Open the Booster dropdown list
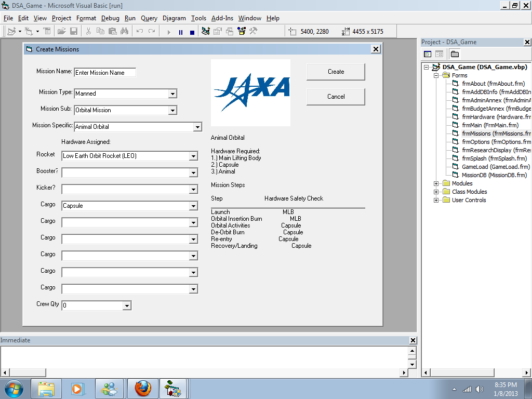The height and width of the screenshot is (399, 532). (193, 172)
